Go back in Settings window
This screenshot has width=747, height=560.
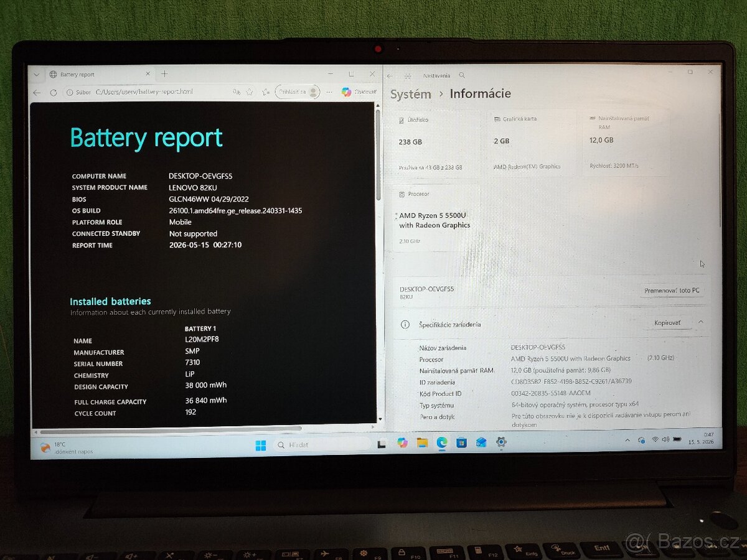coord(390,76)
